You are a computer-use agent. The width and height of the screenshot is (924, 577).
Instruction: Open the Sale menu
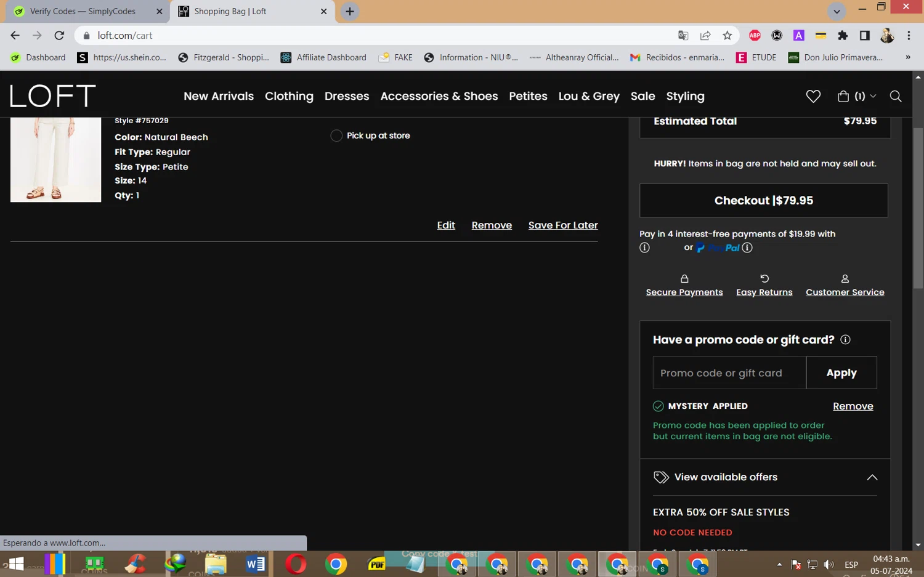click(x=642, y=96)
